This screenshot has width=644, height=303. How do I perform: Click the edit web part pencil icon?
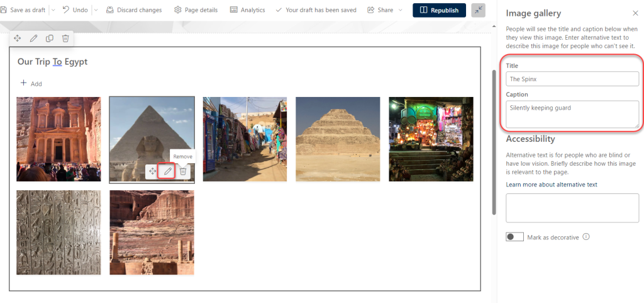33,38
